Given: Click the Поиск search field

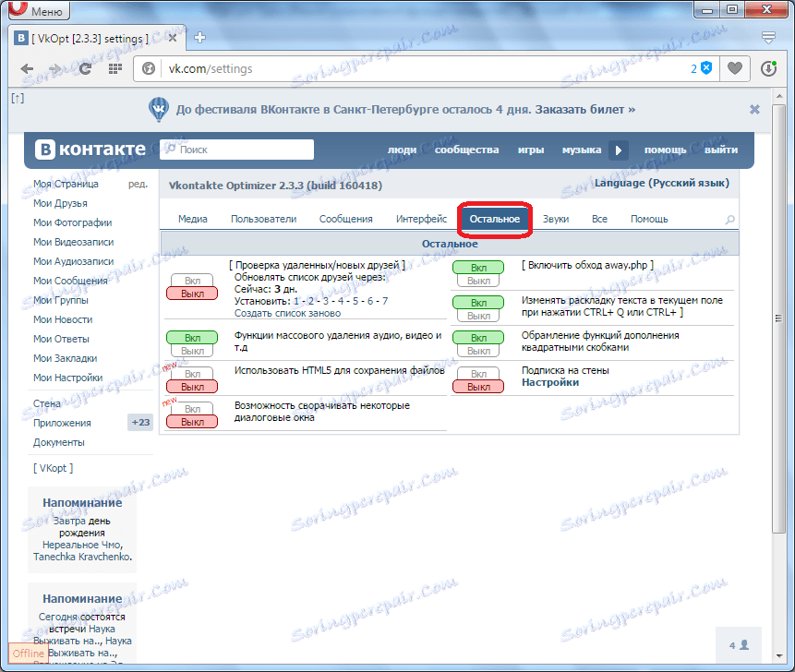Looking at the screenshot, I should coord(236,150).
